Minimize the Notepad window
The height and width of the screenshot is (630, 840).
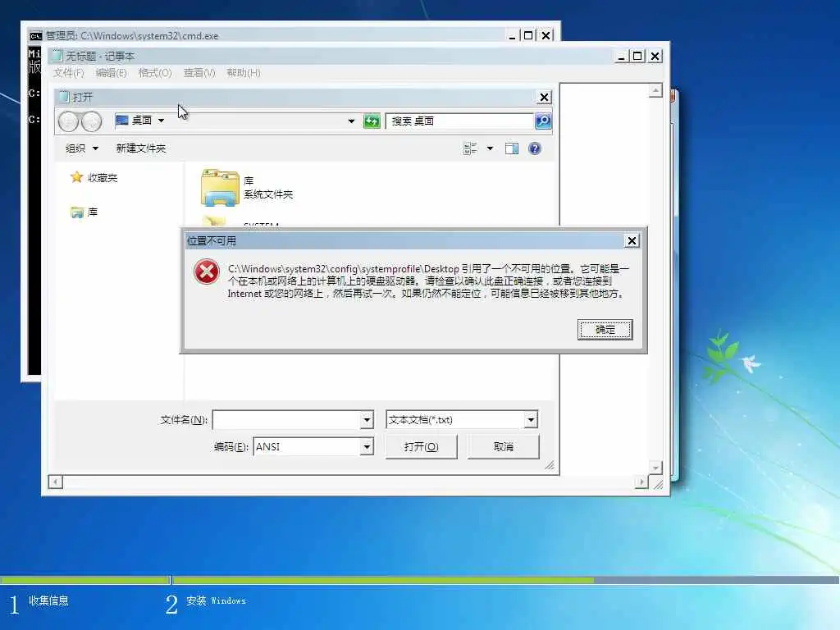coord(621,57)
